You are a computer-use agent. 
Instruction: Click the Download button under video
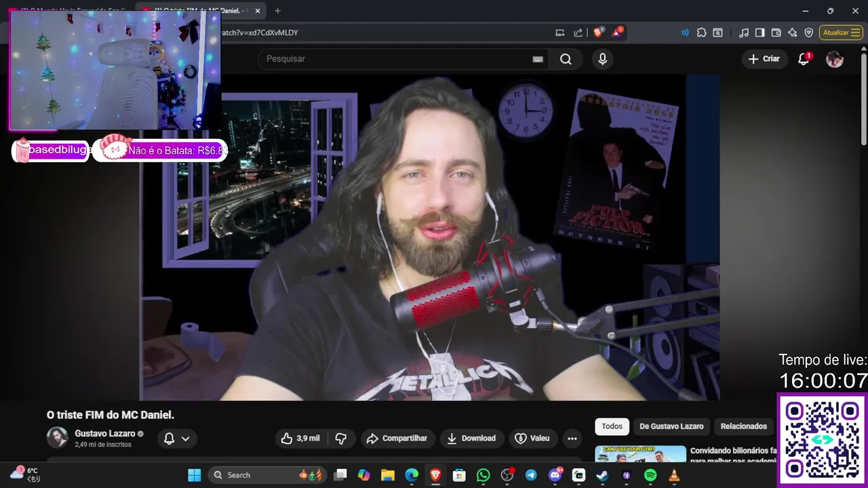pos(471,439)
